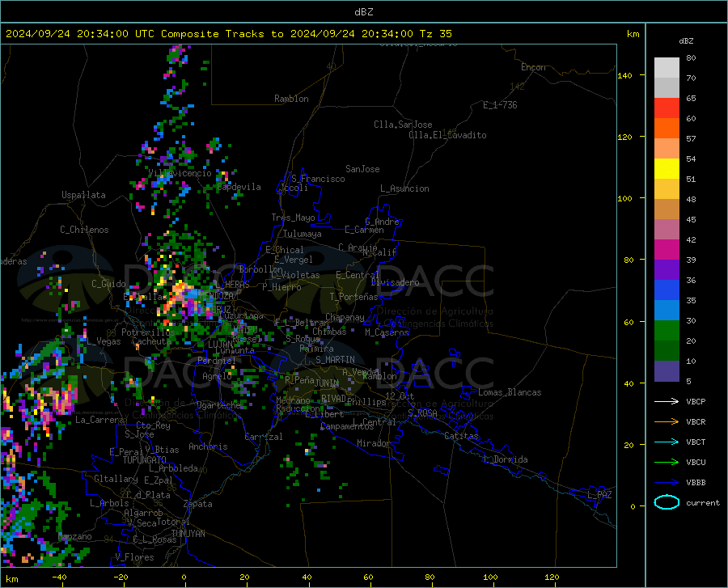The height and width of the screenshot is (588, 728).
Task: Click the Clla.SanJose map label
Action: tap(403, 125)
